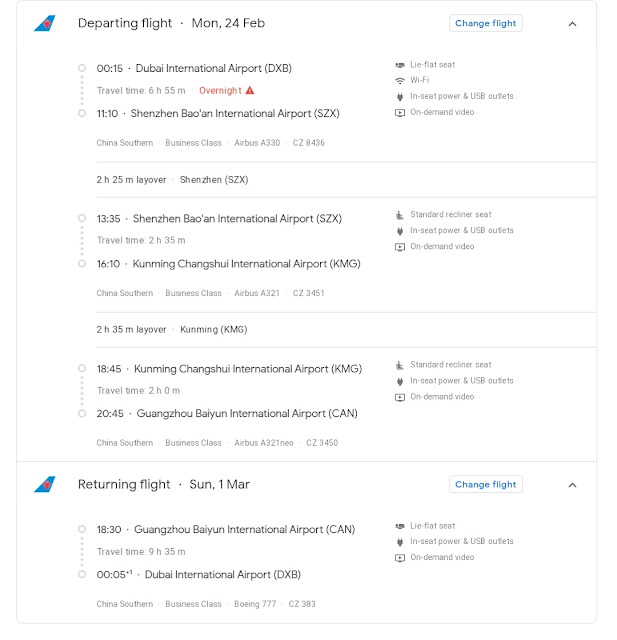Image resolution: width=617 pixels, height=640 pixels.
Task: Click the 20:45 Guangzhou Baiyun arrival text
Action: tap(227, 413)
